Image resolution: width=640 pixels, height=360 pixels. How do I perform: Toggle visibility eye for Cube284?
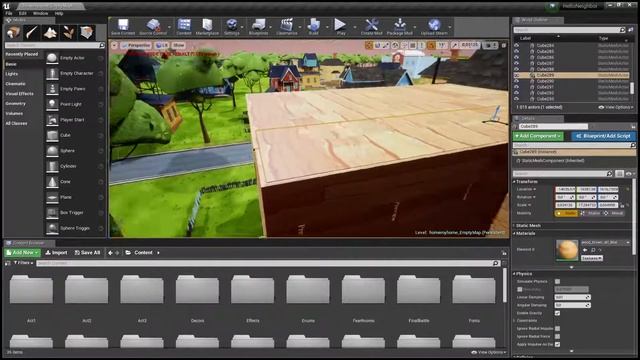[517, 46]
